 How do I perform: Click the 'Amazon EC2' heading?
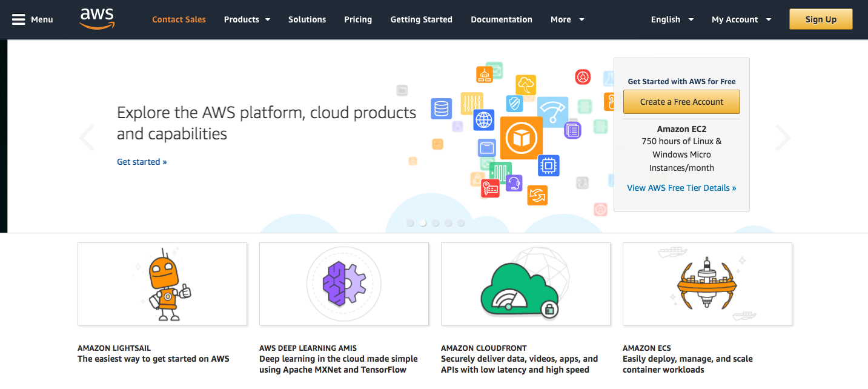pyautogui.click(x=681, y=129)
